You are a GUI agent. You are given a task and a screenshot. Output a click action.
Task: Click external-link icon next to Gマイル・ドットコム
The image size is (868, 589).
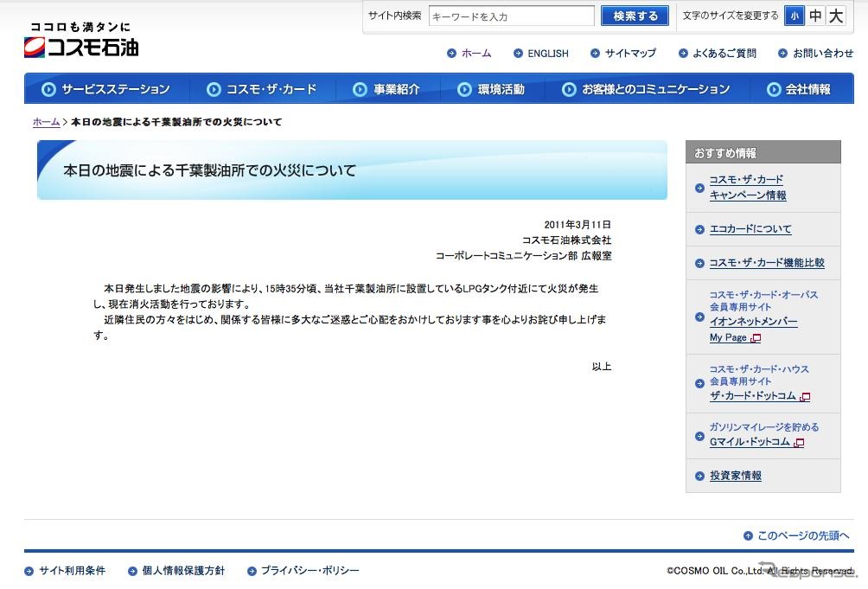coord(800,443)
